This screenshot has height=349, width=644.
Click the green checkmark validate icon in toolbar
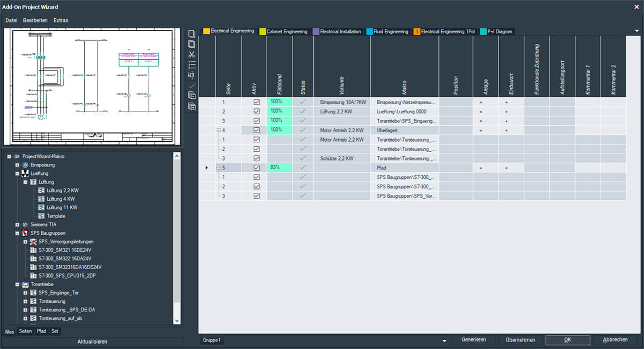(192, 85)
